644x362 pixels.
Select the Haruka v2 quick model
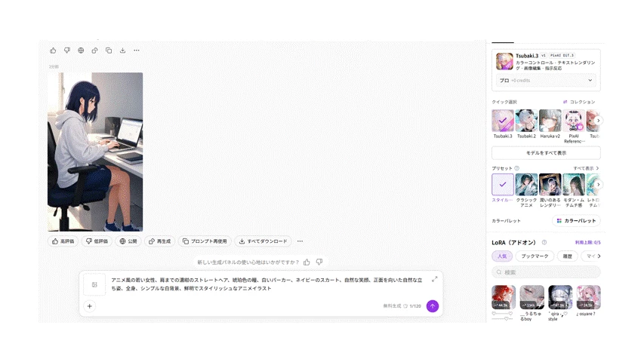tap(550, 124)
